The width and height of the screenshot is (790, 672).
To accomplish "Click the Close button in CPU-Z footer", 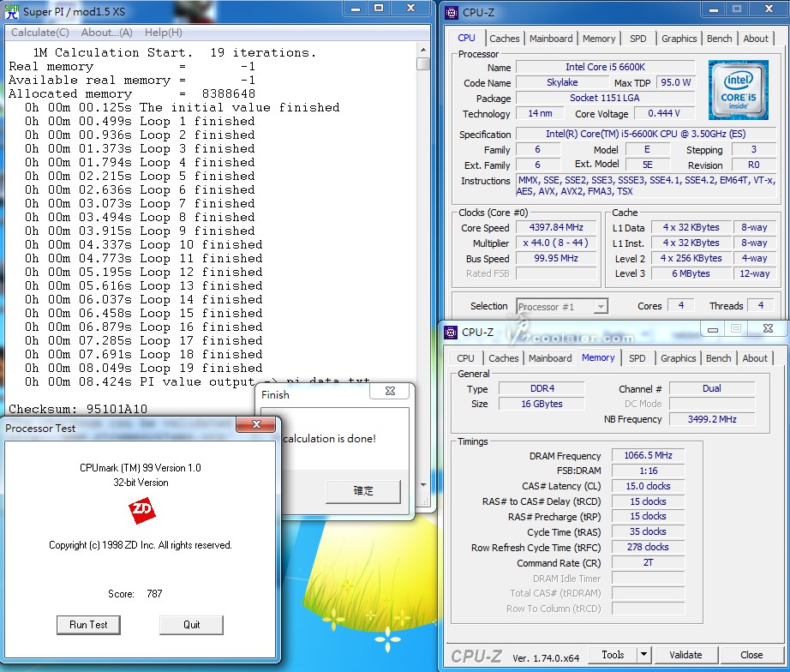I will [x=751, y=654].
